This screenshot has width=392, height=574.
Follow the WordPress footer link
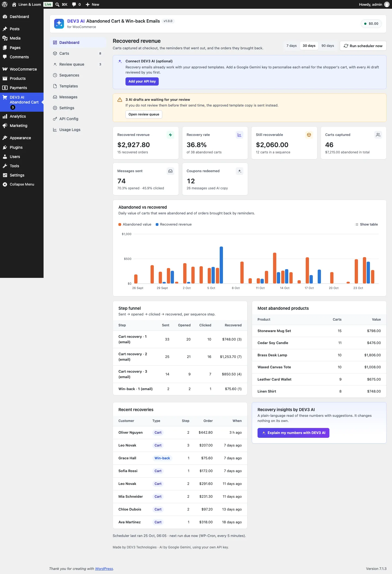(104, 569)
